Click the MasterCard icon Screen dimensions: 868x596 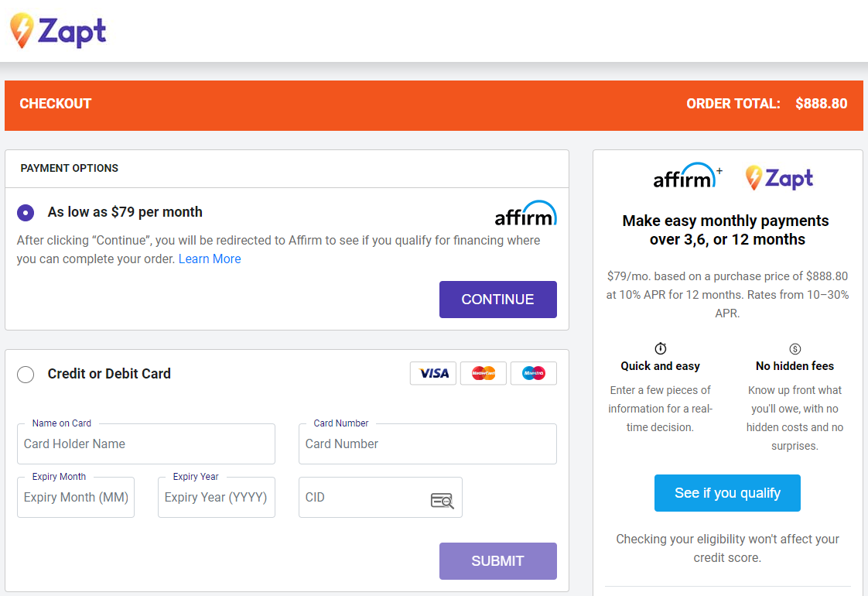pyautogui.click(x=484, y=373)
